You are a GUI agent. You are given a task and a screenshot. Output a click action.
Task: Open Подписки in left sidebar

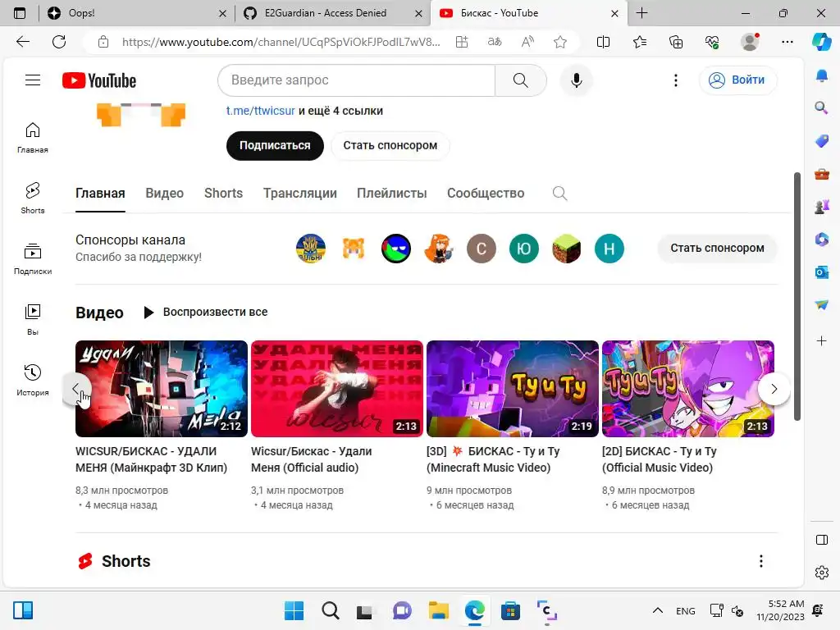coord(33,258)
